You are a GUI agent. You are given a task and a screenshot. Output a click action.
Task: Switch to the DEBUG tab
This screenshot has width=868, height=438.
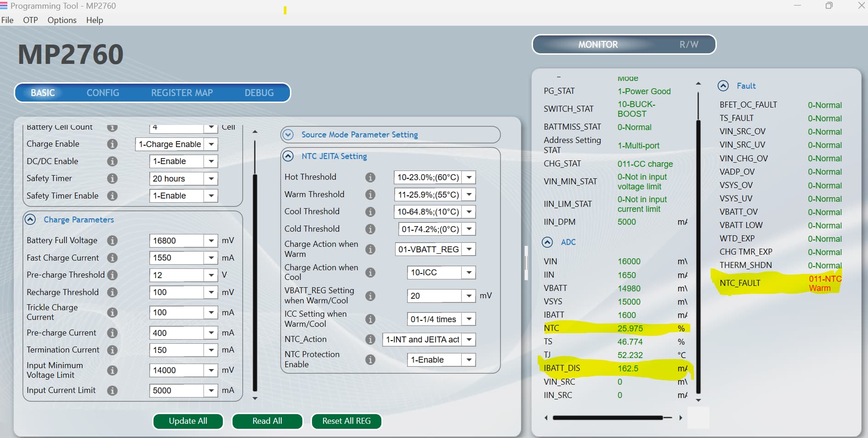(x=259, y=93)
